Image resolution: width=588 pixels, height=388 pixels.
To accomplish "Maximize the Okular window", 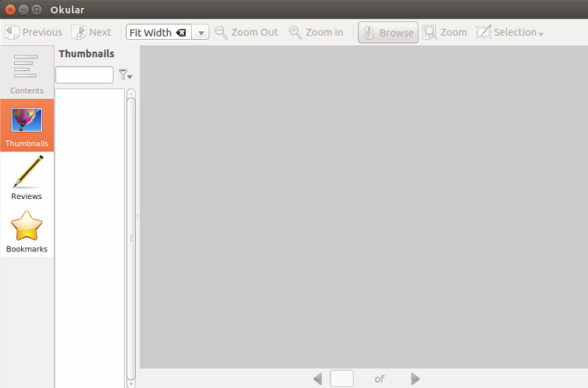I will click(37, 9).
